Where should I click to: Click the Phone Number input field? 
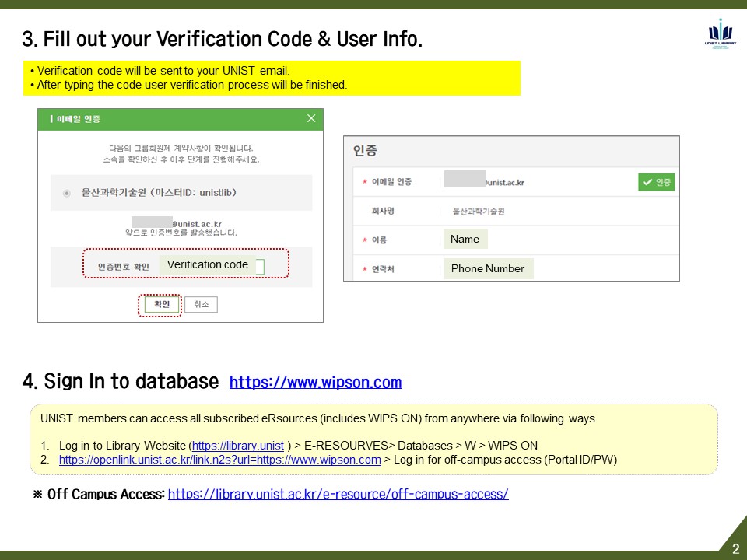click(488, 269)
